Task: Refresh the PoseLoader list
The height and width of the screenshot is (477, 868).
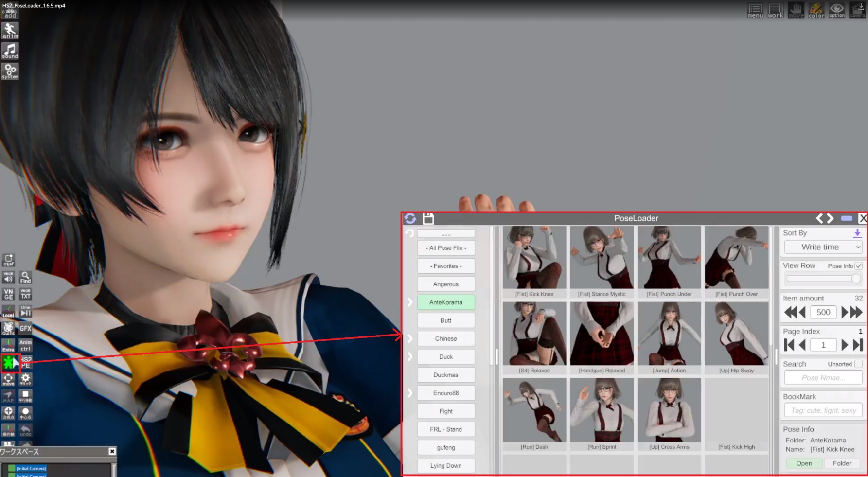Action: click(410, 218)
